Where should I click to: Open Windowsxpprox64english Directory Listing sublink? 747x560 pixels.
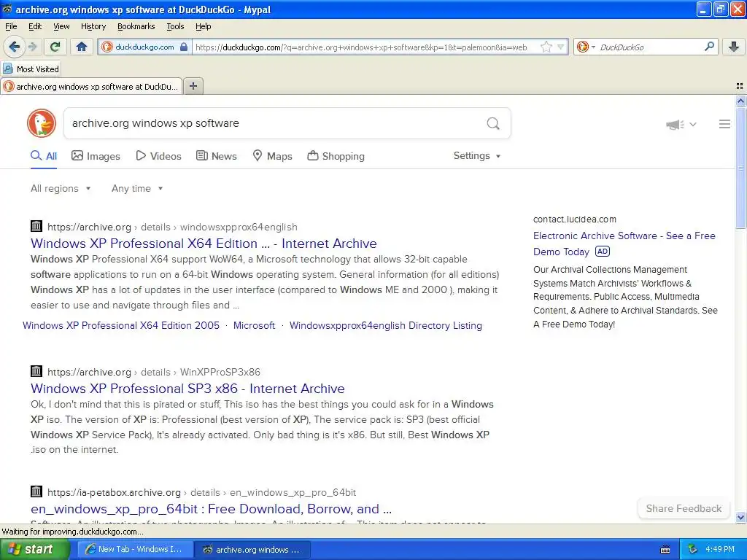coord(386,326)
